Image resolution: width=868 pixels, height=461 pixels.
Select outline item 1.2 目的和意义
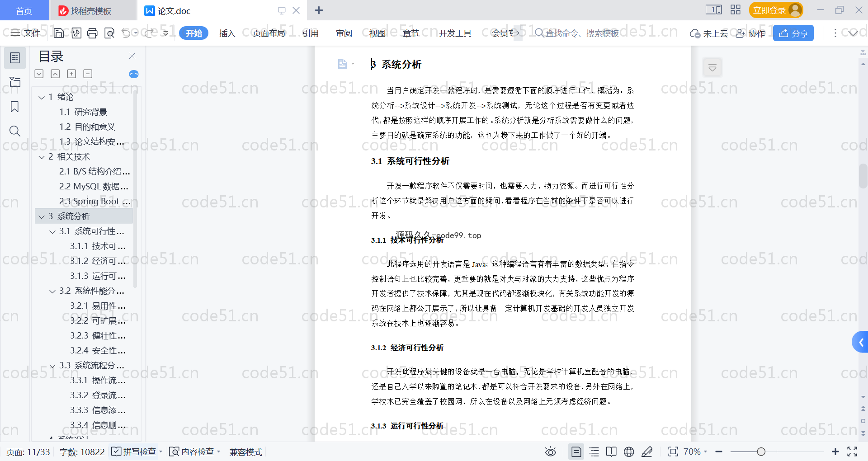tap(87, 127)
